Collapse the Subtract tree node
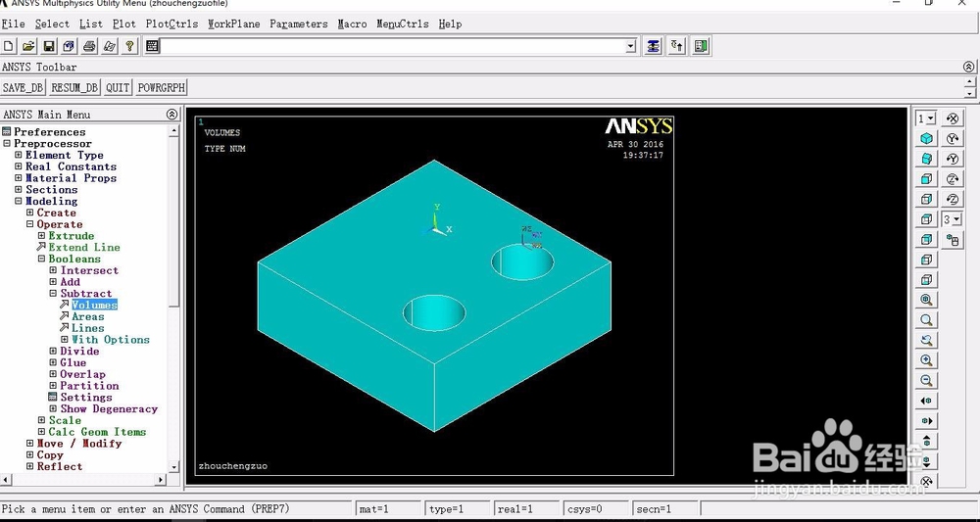The width and height of the screenshot is (980, 522). pyautogui.click(x=53, y=294)
